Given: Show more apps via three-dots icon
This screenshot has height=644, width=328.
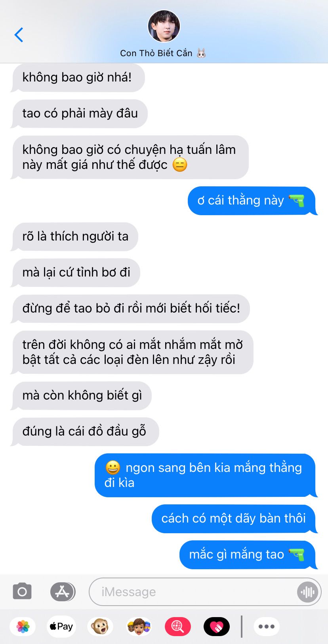Looking at the screenshot, I should click(x=266, y=627).
